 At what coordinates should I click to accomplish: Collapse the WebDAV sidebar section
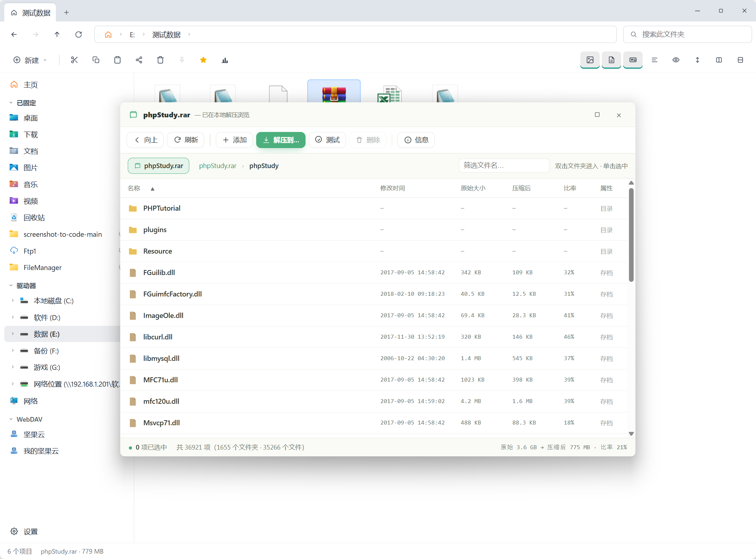click(x=11, y=419)
